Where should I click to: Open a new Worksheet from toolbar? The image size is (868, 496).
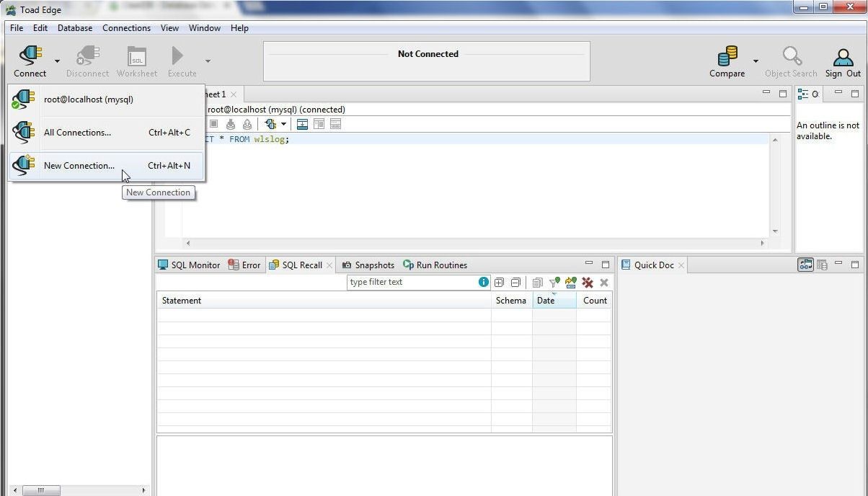pyautogui.click(x=136, y=56)
